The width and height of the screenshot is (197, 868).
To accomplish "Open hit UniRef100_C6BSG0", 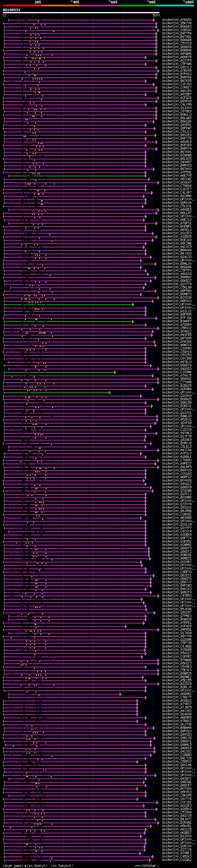I will 177,30.
